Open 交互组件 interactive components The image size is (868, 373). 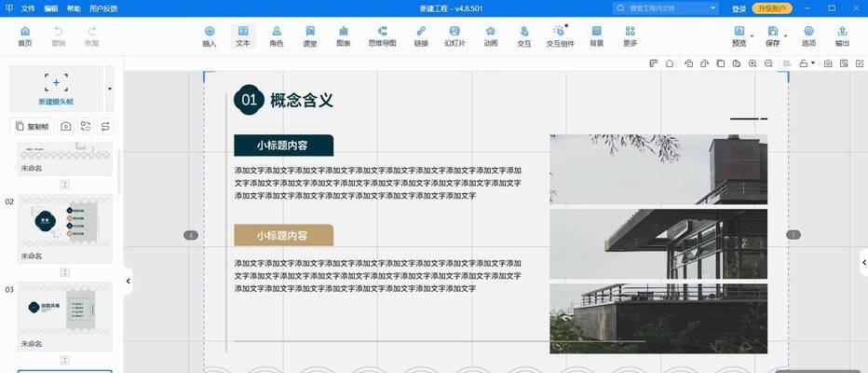561,36
